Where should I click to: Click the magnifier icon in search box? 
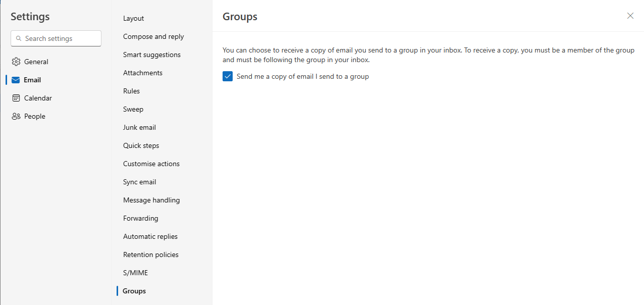[x=19, y=38]
